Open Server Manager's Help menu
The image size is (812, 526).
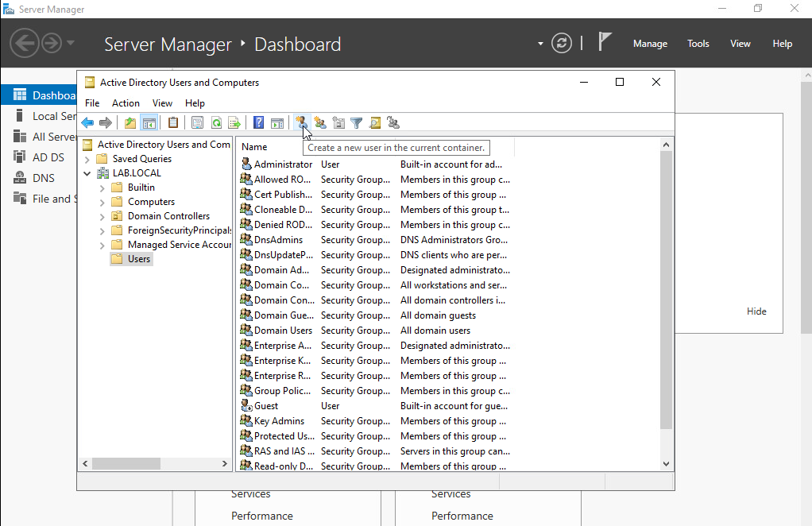[x=782, y=44]
